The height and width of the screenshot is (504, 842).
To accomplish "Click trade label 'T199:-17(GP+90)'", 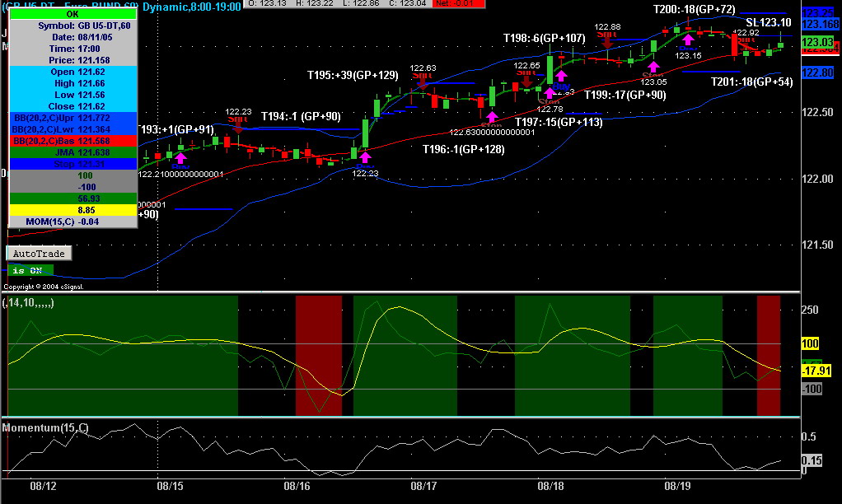I will click(x=625, y=95).
